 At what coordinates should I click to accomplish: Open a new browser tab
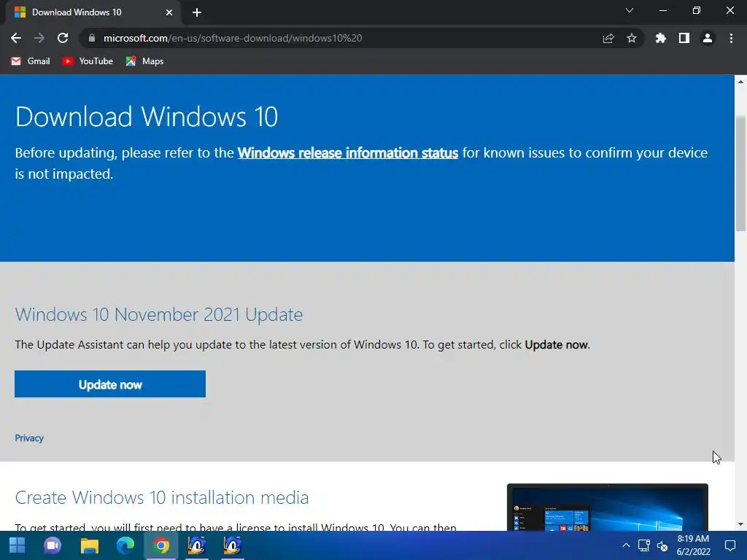point(197,12)
